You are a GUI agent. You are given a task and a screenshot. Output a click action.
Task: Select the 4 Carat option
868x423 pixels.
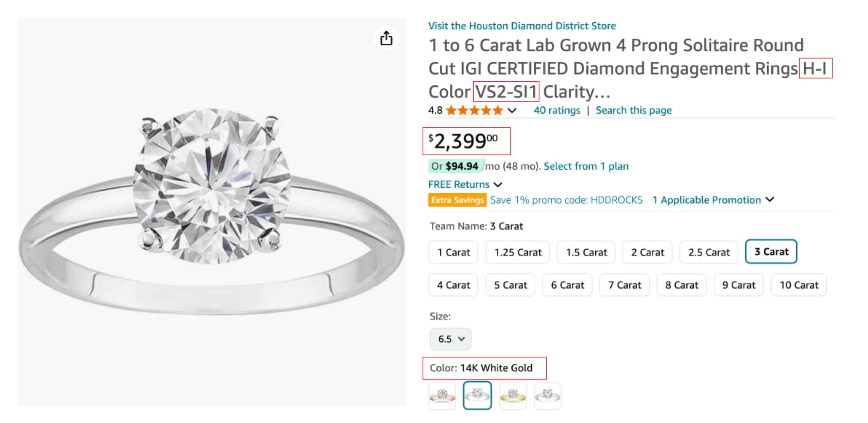tap(453, 285)
